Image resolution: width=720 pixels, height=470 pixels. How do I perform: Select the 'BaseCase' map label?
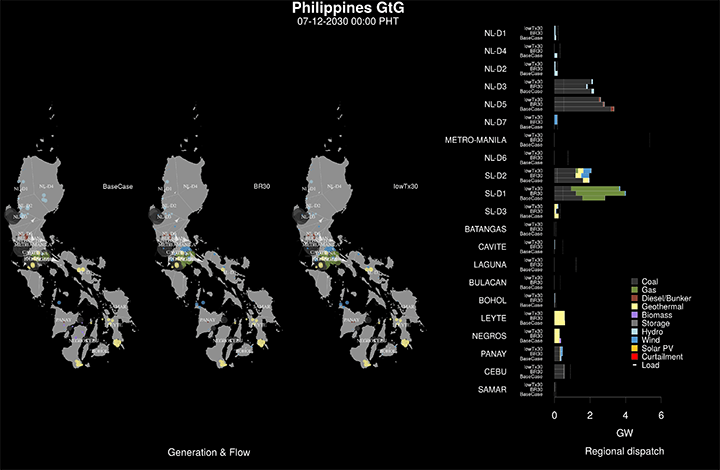pos(118,186)
